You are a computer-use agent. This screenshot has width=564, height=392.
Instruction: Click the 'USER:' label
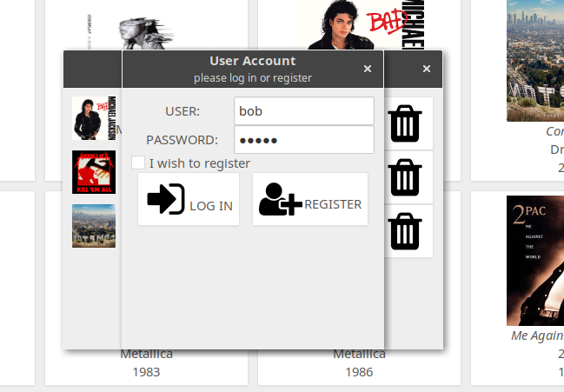click(x=182, y=111)
